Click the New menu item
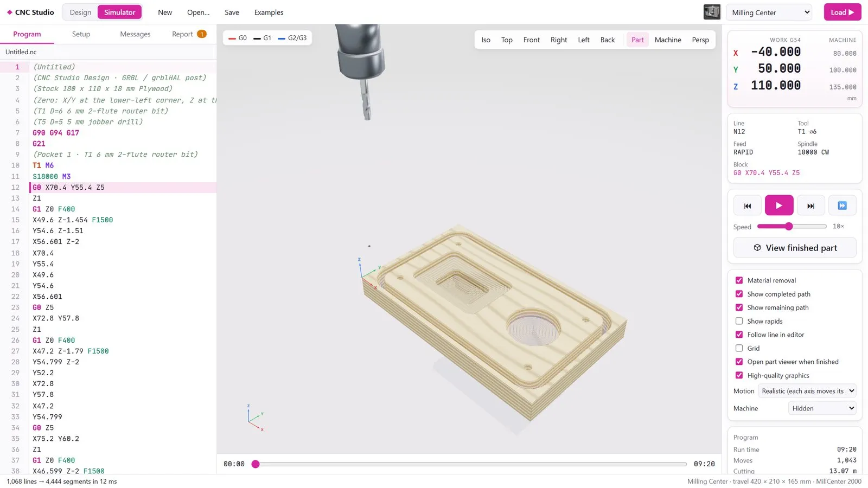The height and width of the screenshot is (488, 868). 165,12
